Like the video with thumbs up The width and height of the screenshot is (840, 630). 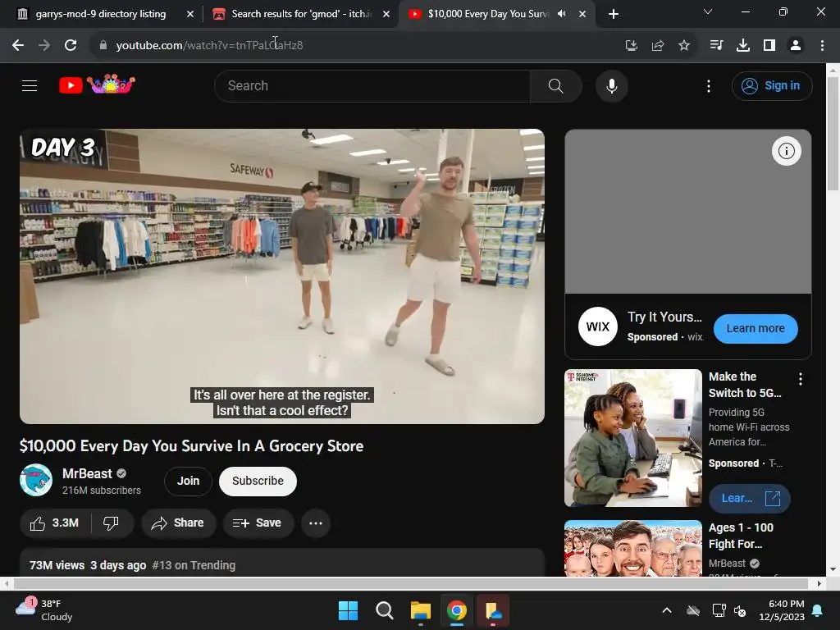click(x=55, y=523)
